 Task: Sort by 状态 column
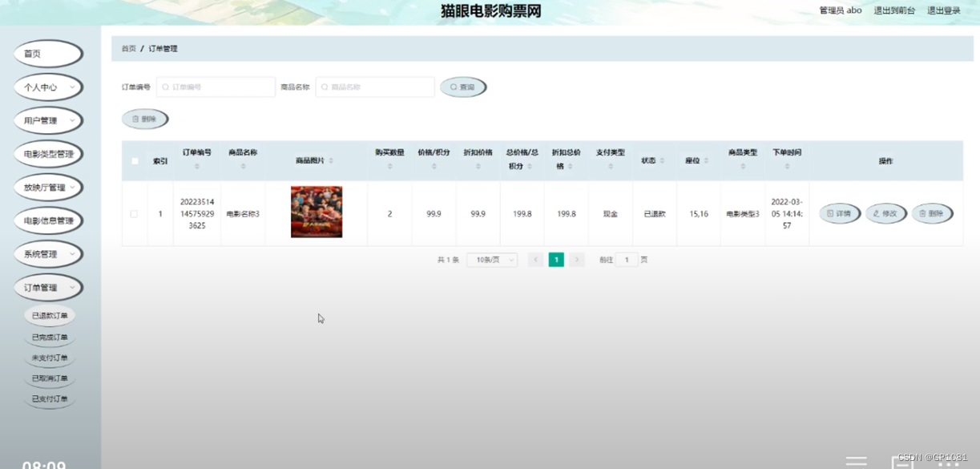point(662,161)
